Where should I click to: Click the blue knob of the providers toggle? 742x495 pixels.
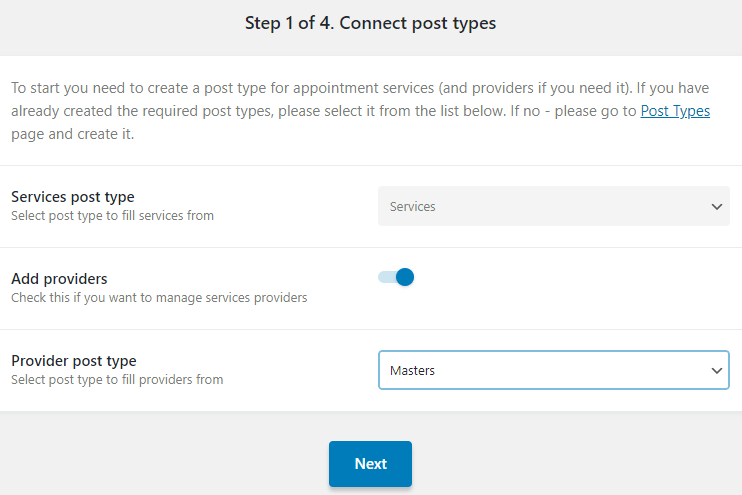(x=405, y=277)
